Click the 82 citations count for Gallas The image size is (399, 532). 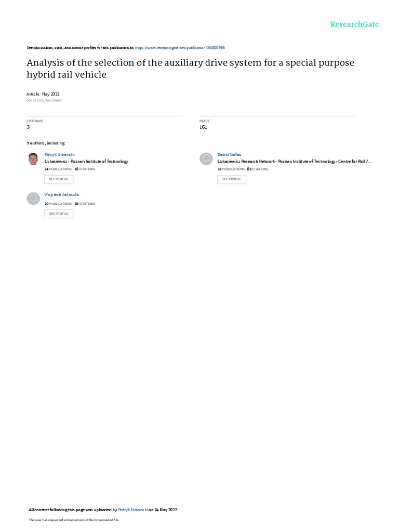258,169
